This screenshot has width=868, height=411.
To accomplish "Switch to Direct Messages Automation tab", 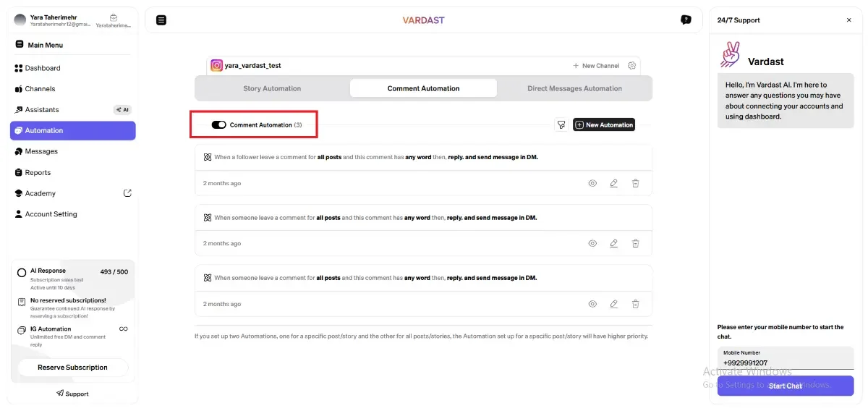I will click(x=574, y=88).
